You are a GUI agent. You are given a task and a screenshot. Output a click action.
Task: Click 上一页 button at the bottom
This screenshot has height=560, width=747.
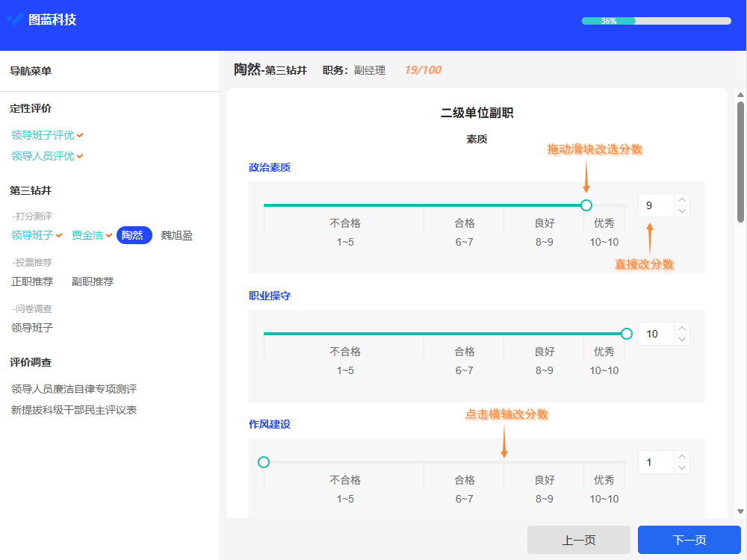578,539
